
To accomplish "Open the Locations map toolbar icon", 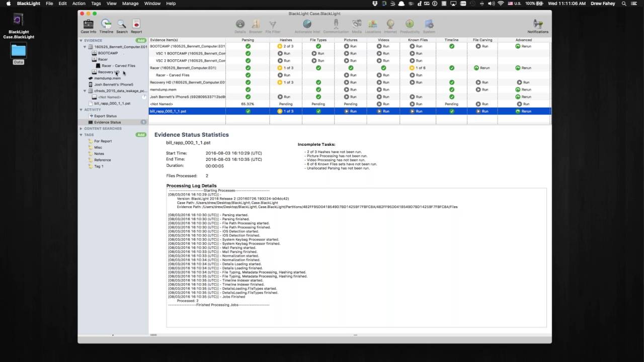I will coord(373,25).
